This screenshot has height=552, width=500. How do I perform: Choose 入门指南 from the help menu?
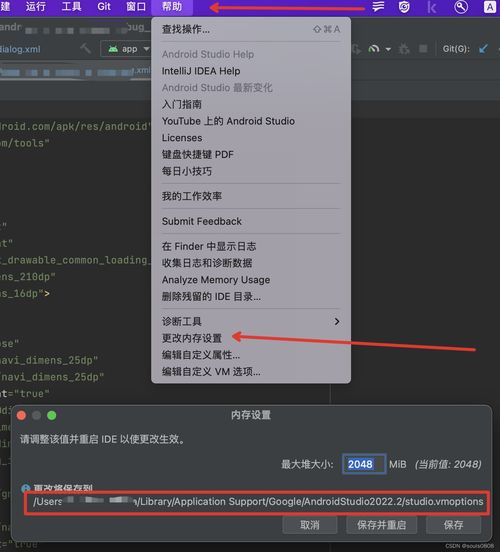point(251,104)
